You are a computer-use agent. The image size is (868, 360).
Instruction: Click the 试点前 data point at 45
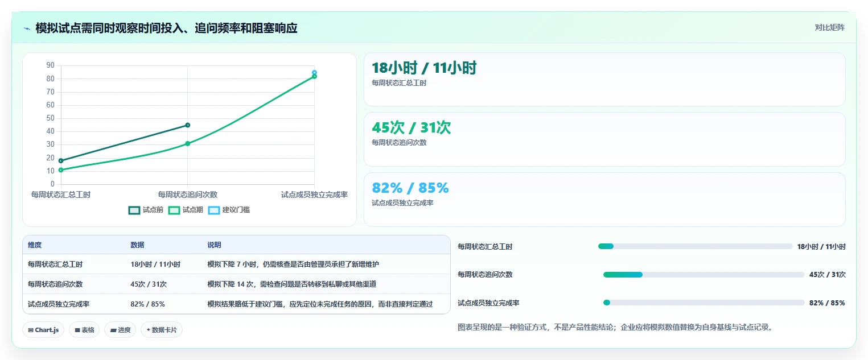click(188, 125)
